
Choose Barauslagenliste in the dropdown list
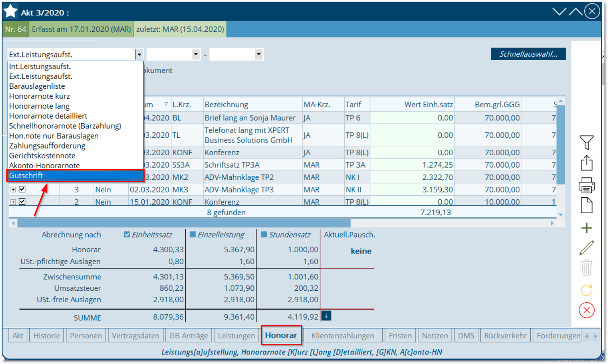click(x=75, y=86)
